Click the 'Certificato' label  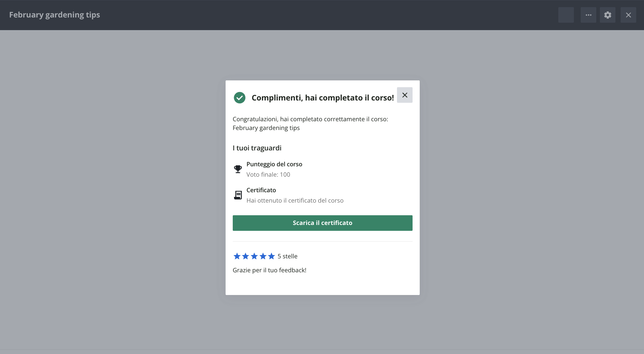[261, 190]
